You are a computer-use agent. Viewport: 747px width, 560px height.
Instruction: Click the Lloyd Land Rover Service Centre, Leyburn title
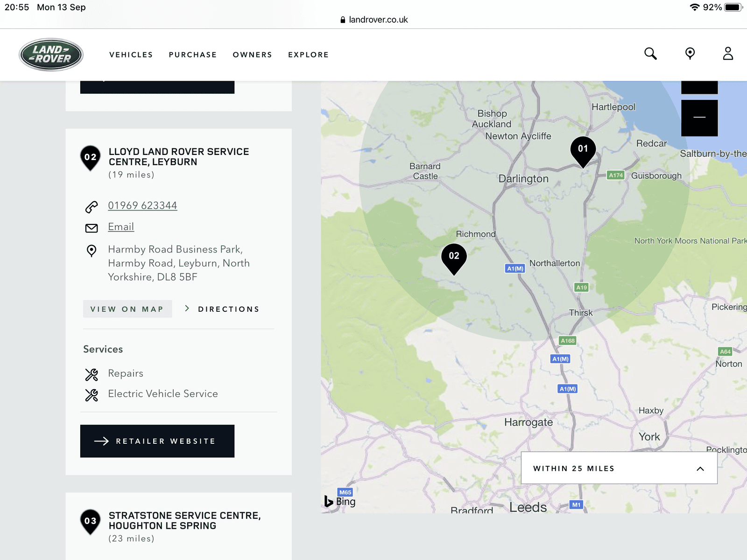[179, 157]
